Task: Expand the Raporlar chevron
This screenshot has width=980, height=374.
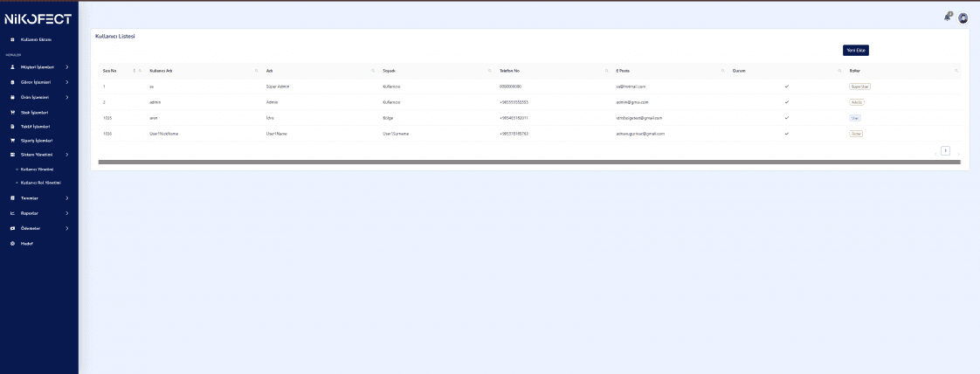Action: [67, 213]
